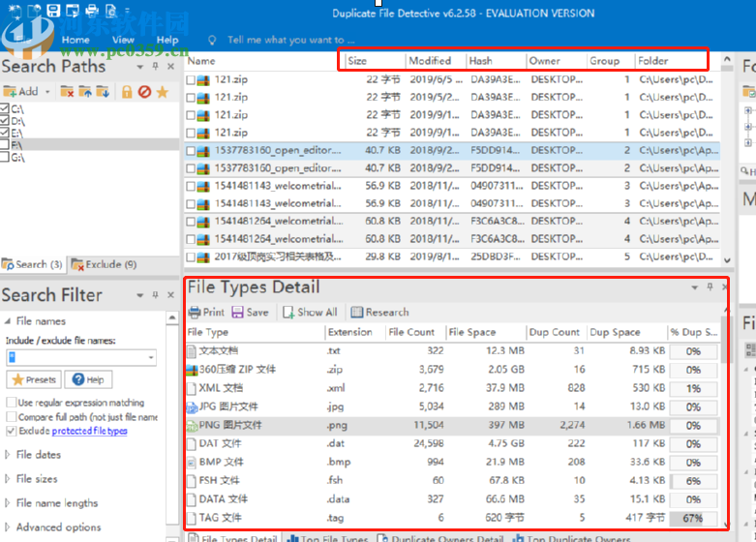Pin the Search Paths panel
Screen dimensions: 756x542
coord(155,66)
